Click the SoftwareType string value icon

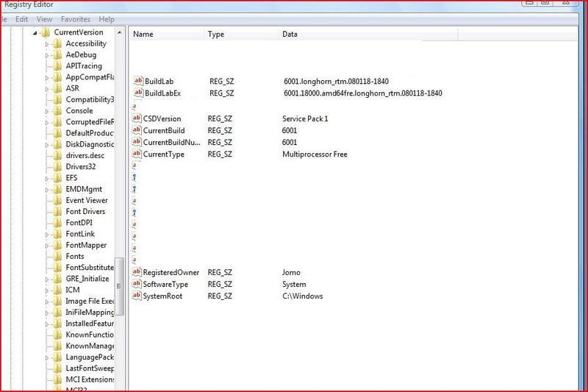point(137,284)
